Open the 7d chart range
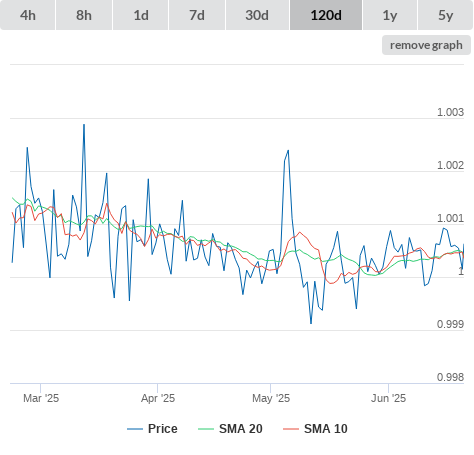The width and height of the screenshot is (474, 455). click(197, 15)
